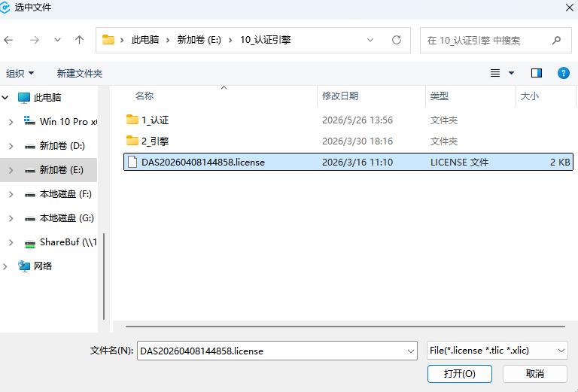Click the 2 KB size cell
The height and width of the screenshot is (392, 578).
(560, 162)
